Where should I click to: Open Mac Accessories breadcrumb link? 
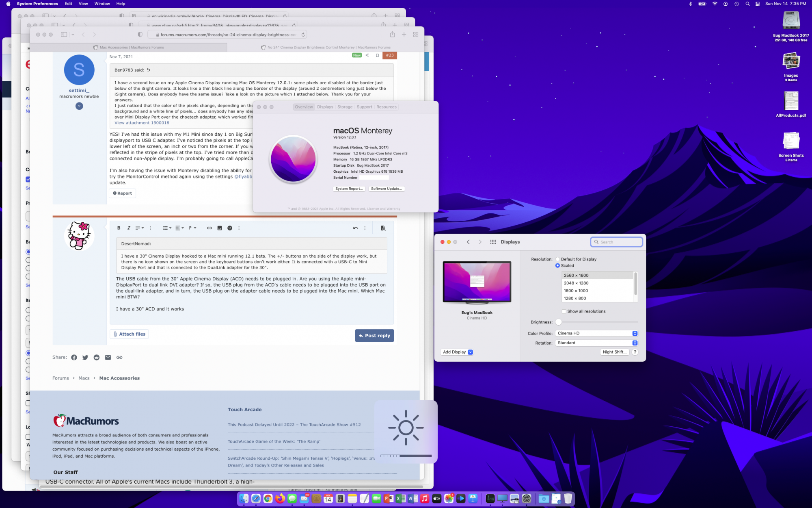click(119, 378)
